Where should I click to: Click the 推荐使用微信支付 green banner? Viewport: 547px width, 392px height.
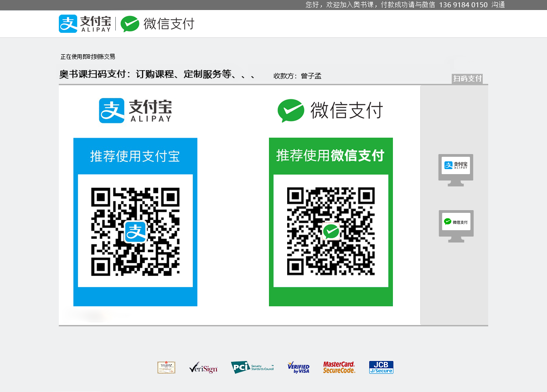point(330,155)
